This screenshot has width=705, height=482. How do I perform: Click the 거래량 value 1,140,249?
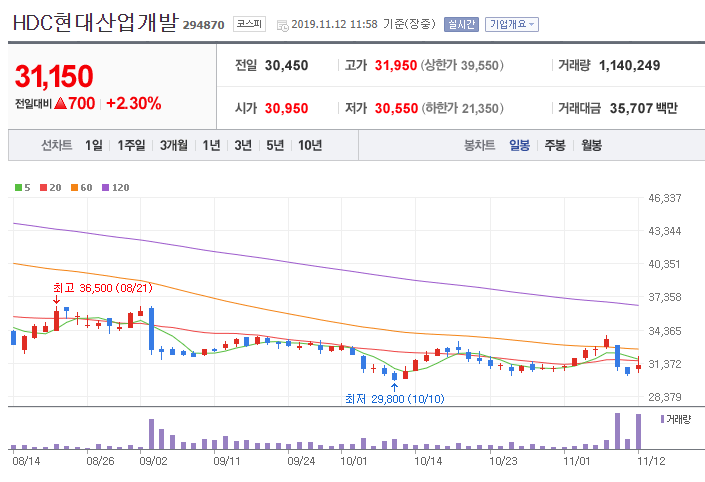click(629, 66)
